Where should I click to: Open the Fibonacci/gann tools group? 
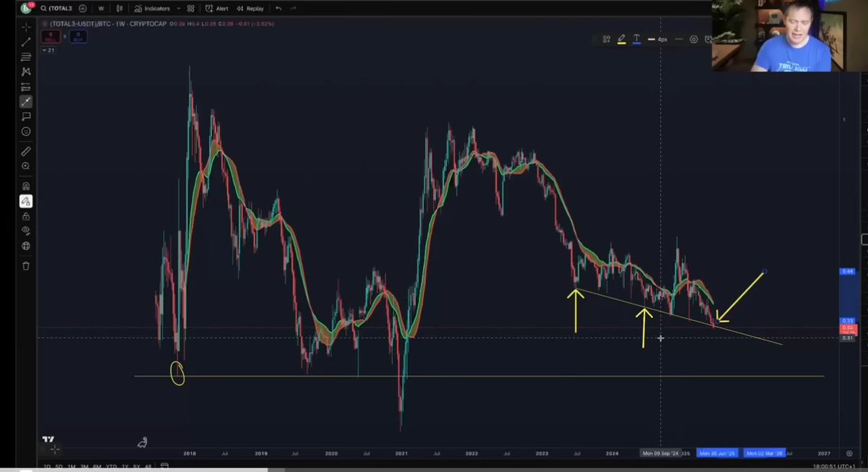click(26, 57)
